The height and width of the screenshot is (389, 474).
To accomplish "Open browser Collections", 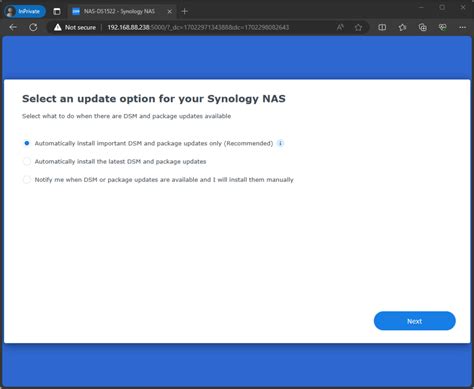I will click(x=422, y=27).
